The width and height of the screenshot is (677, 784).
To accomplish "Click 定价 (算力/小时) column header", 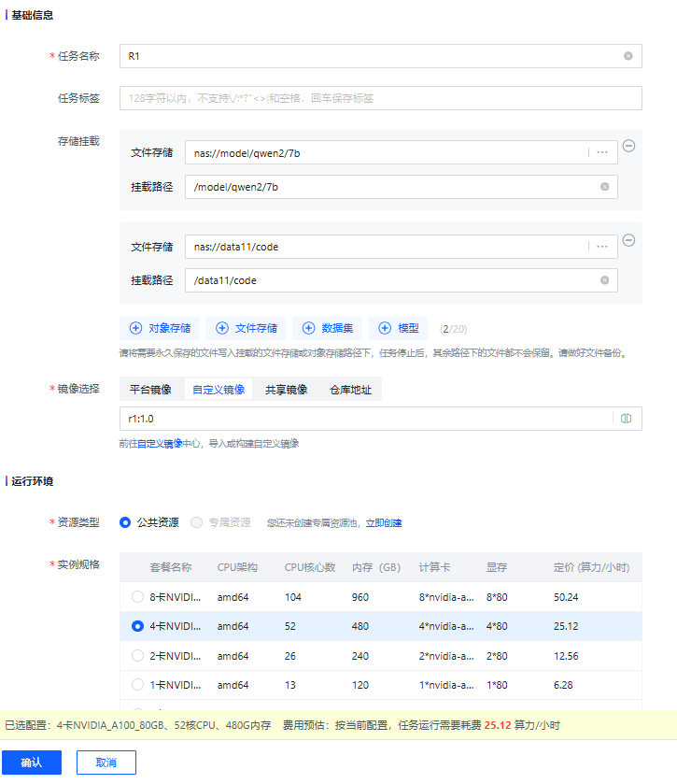I will pos(592,567).
